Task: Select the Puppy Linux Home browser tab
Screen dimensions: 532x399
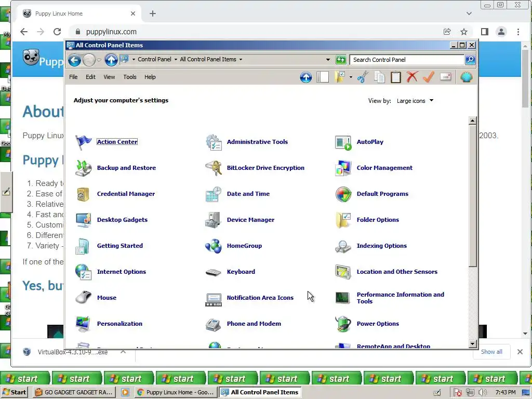Action: pyautogui.click(x=79, y=14)
